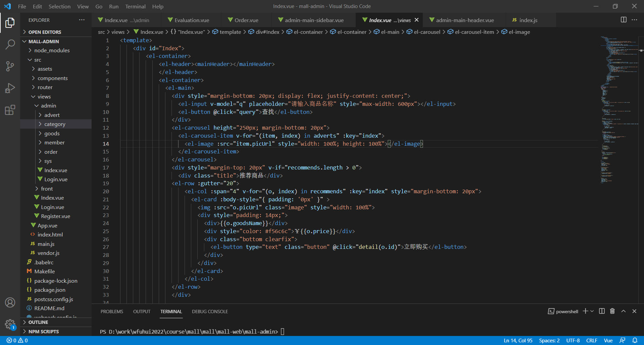The width and height of the screenshot is (644, 345).
Task: Split the terminal panel
Action: pyautogui.click(x=602, y=311)
